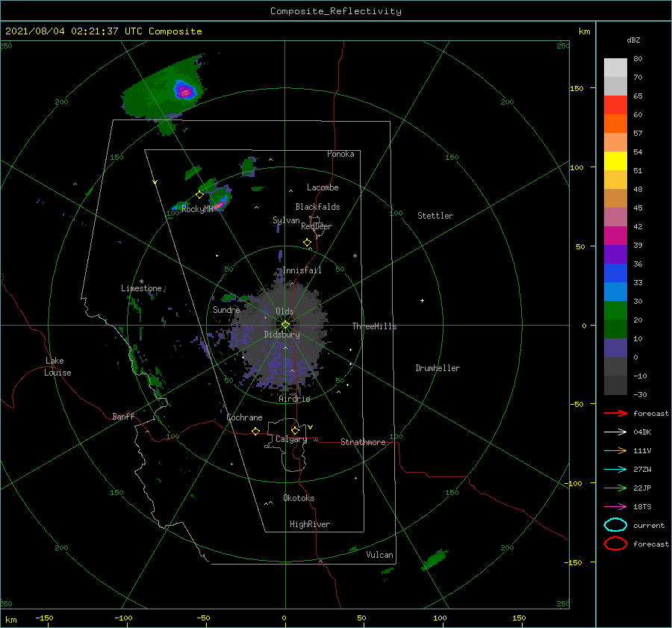Image resolution: width=672 pixels, height=628 pixels.
Task: Click the intense storm cell in far northwest
Action: point(184,90)
